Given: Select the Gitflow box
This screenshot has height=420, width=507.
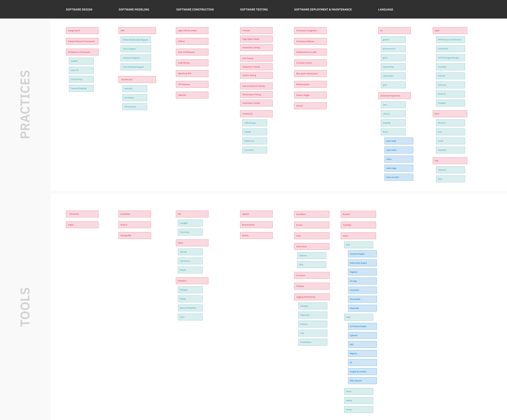Looking at the screenshot, I should coord(192,41).
